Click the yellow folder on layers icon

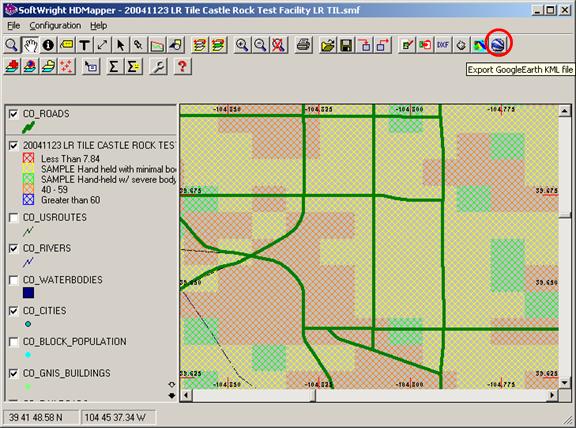coord(48,66)
